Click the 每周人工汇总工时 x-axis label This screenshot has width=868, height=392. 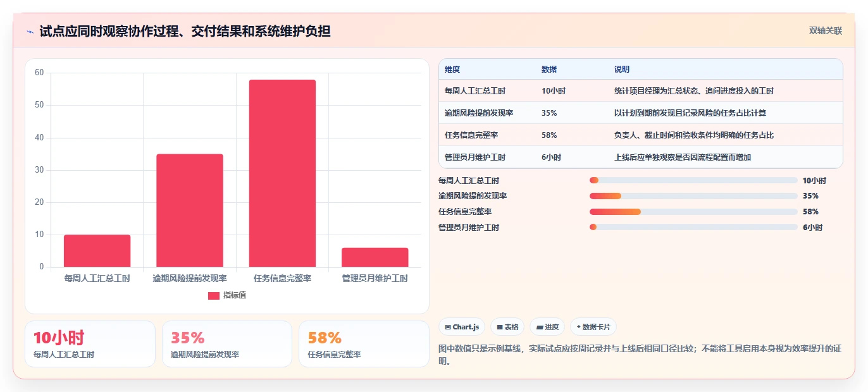[97, 278]
